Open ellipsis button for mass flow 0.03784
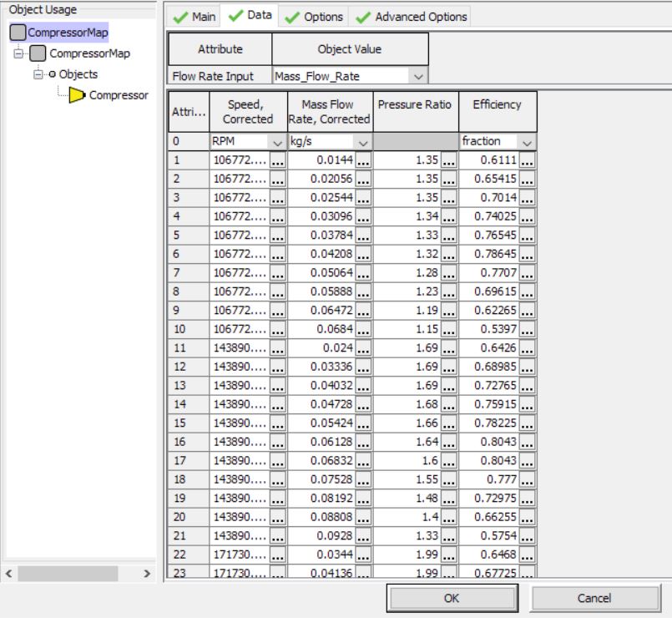 tap(363, 236)
